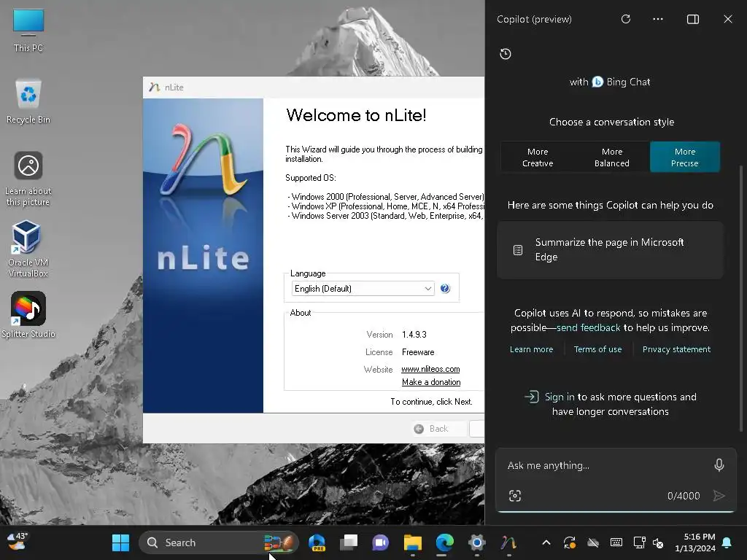Click the network display tray icon
The height and width of the screenshot is (560, 747).
click(639, 542)
